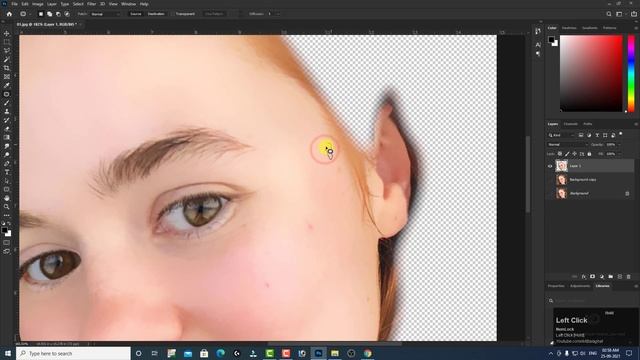Click the Add to selection mode icon

pyautogui.click(x=49, y=14)
